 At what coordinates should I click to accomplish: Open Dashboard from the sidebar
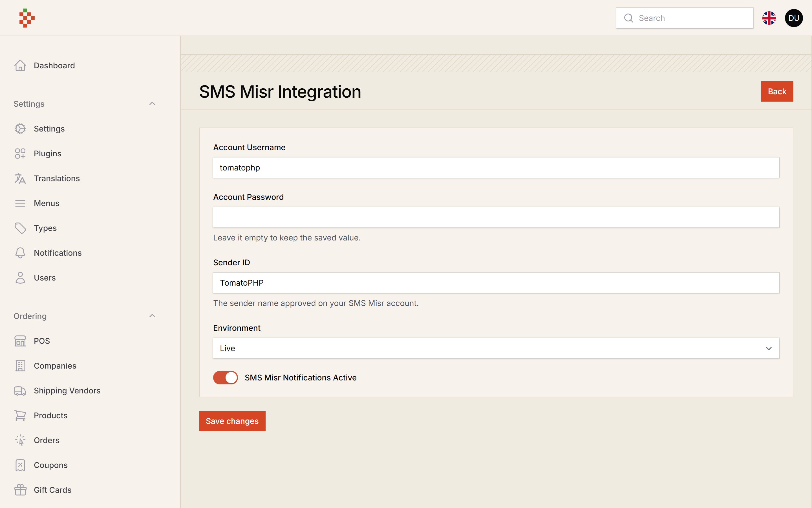click(54, 65)
